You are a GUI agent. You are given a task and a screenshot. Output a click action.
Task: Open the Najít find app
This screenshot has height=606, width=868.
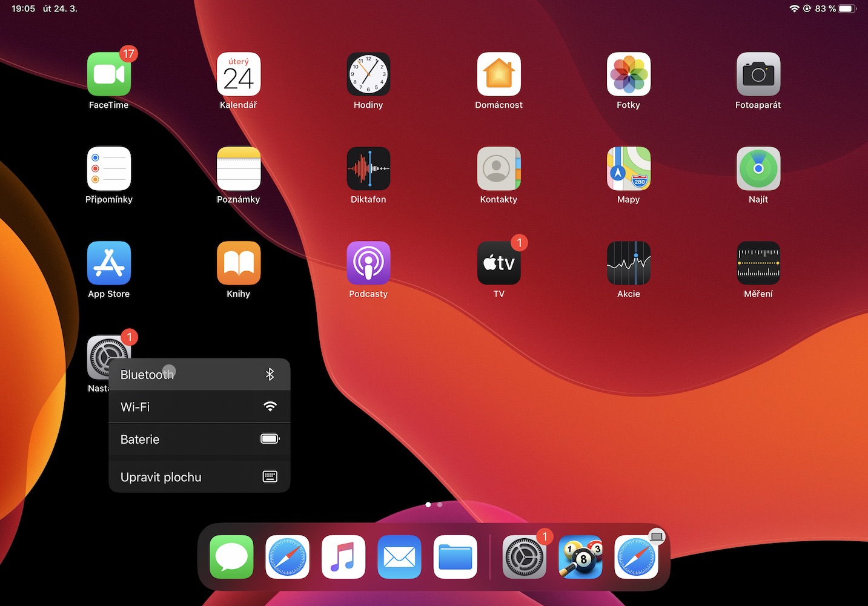coord(758,169)
